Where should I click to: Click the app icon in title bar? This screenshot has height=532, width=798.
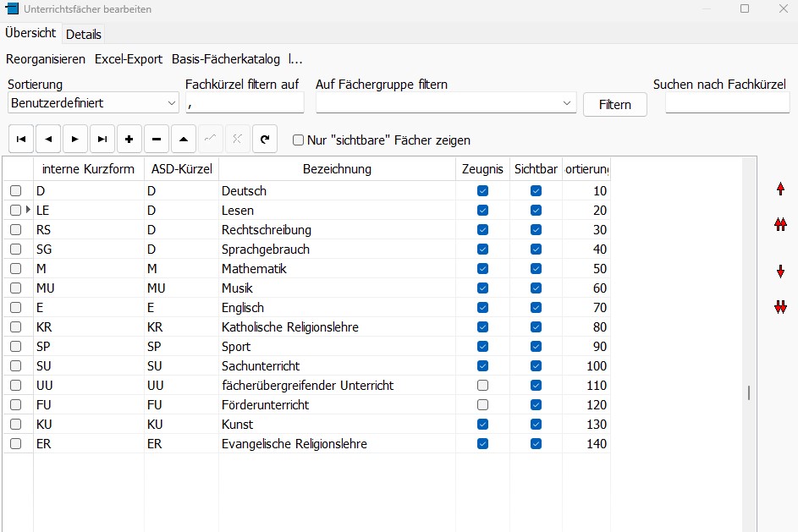pos(11,8)
